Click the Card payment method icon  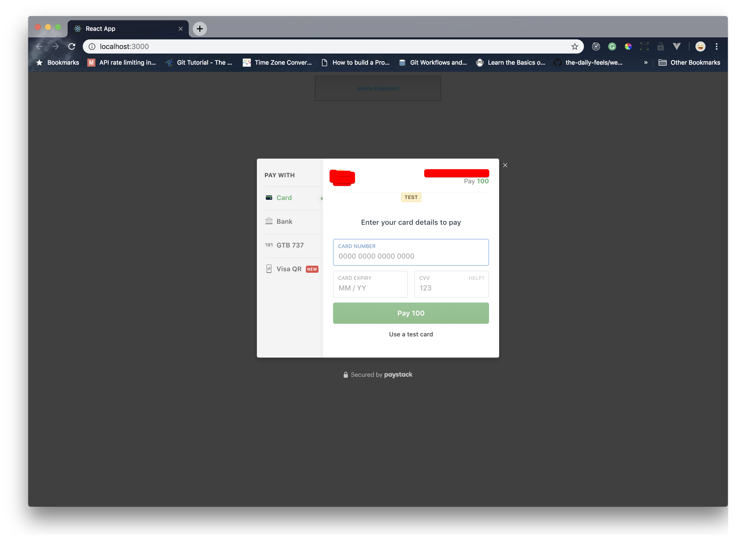pos(269,197)
